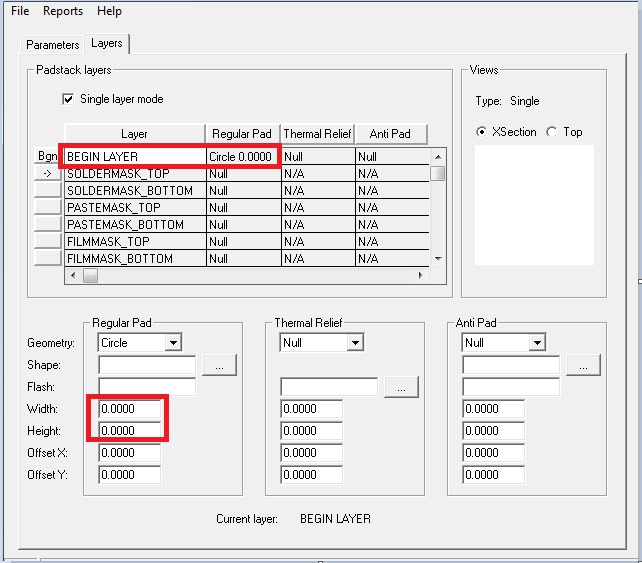
Task: Select the BEGIN LAYER row
Action: [x=247, y=156]
